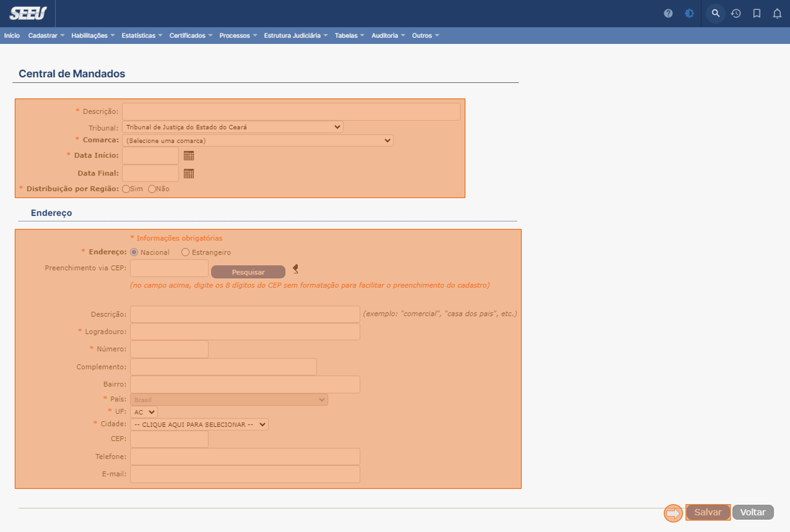Image resolution: width=790 pixels, height=532 pixels.
Task: Expand the Certificados menu
Action: [191, 35]
